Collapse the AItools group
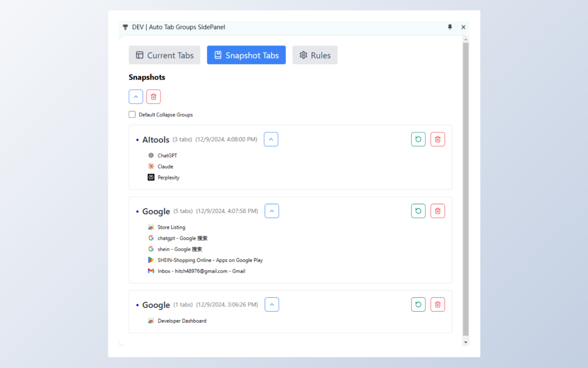 [271, 139]
